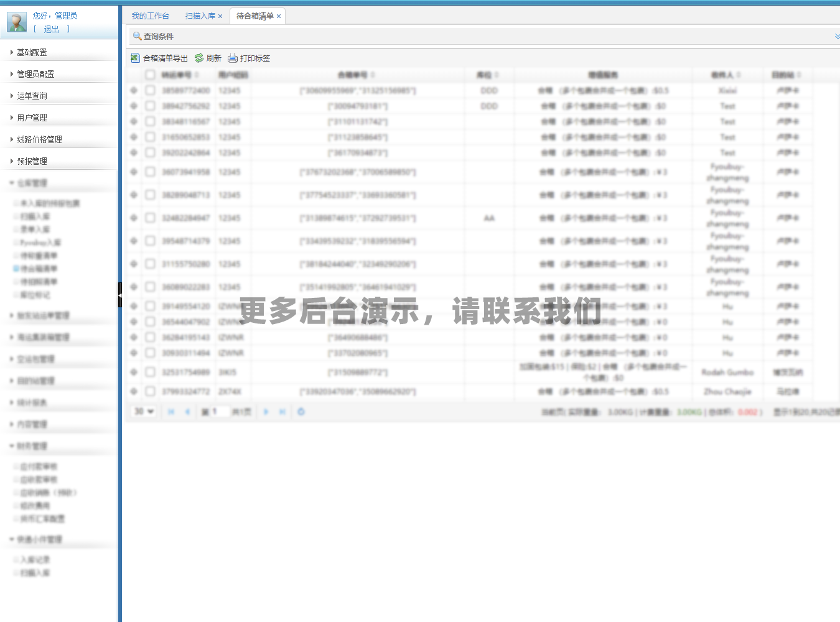This screenshot has height=622, width=840.
Task: Click the printer icon for 打印标签
Action: tap(233, 58)
